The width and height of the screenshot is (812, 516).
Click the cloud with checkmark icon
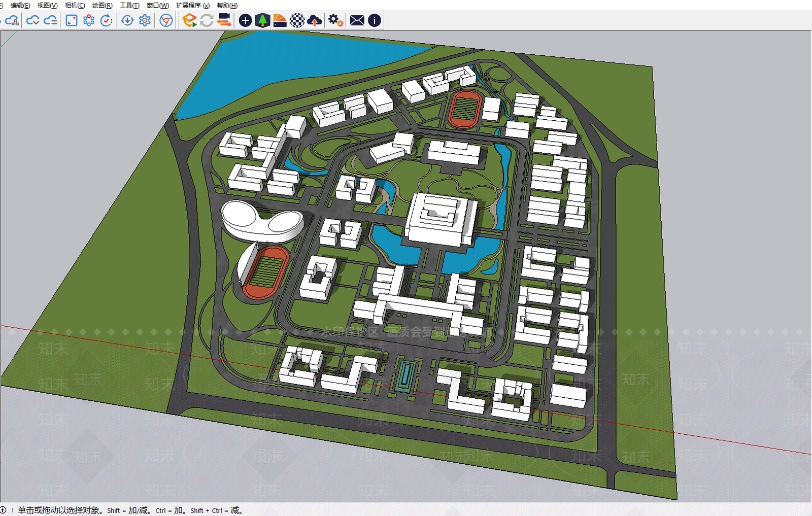33,20
